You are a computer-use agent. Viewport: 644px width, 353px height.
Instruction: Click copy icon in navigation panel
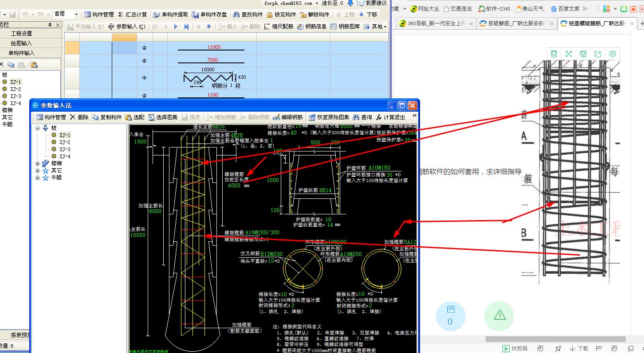(x=11, y=65)
